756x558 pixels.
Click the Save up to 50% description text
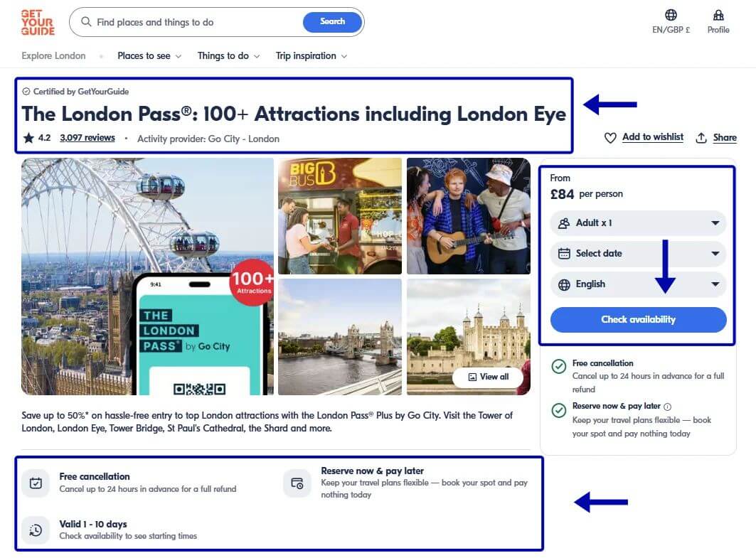click(267, 422)
